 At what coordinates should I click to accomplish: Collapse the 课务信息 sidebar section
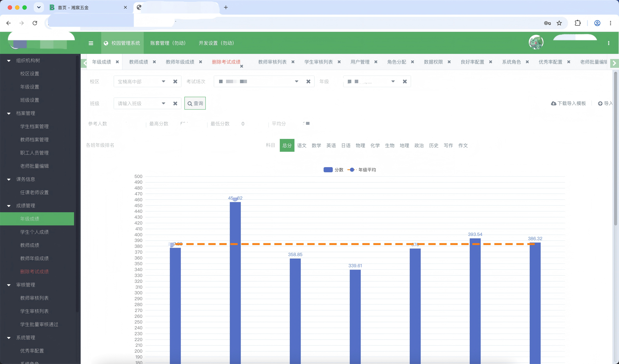coord(9,179)
